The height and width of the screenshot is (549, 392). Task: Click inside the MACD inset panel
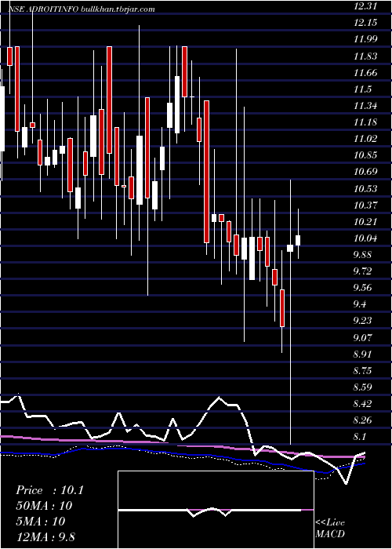(216, 510)
